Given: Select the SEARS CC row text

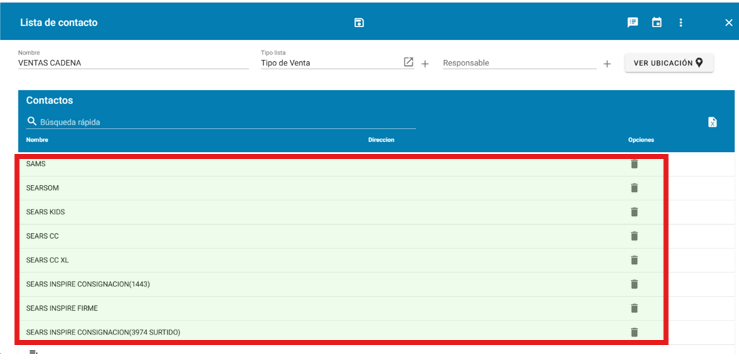Looking at the screenshot, I should 42,236.
